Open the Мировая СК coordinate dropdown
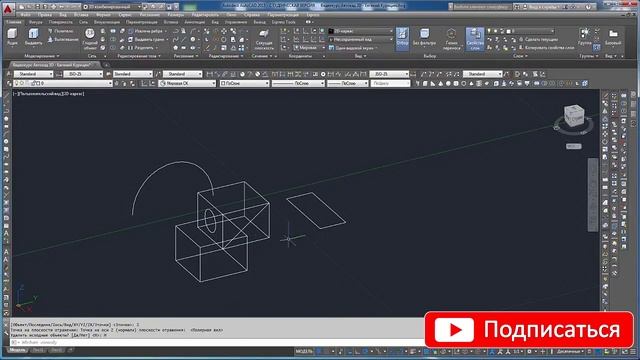The width and height of the screenshot is (640, 360). point(187,83)
